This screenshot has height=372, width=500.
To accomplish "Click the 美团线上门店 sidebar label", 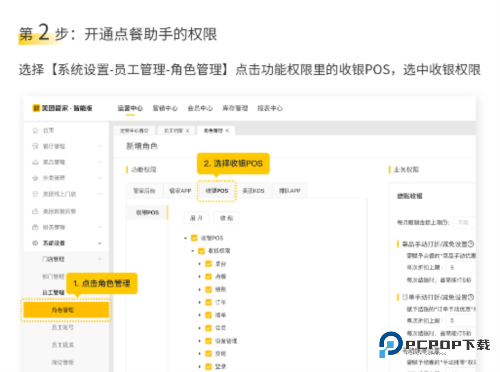I will [x=59, y=194].
